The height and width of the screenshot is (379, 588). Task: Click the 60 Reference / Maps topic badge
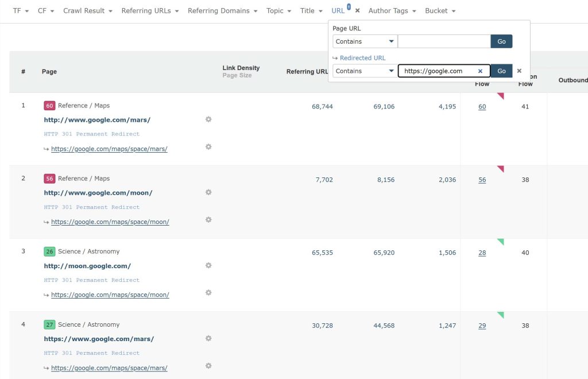(49, 106)
